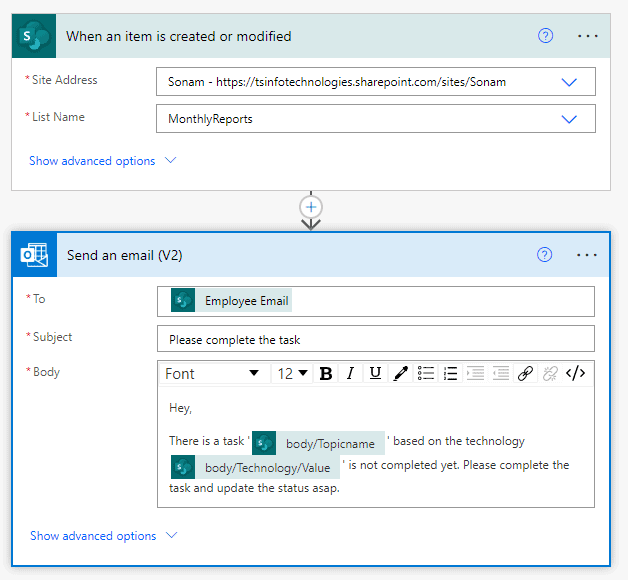Insert a hyperlink in the Body

click(x=525, y=374)
